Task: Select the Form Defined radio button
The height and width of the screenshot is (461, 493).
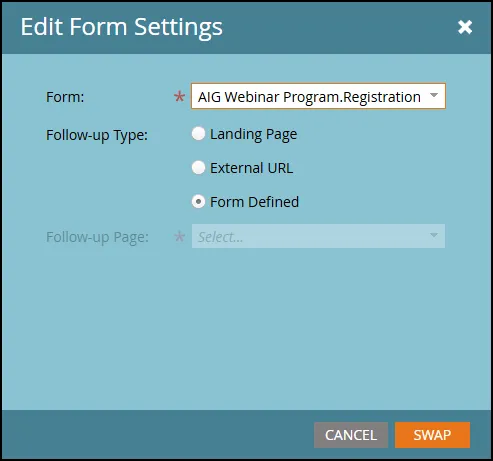Action: pos(198,202)
